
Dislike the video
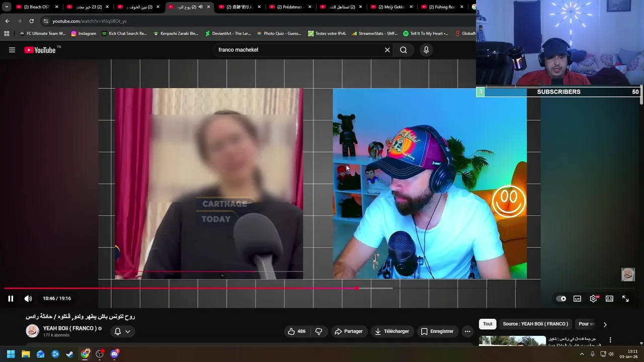point(318,331)
